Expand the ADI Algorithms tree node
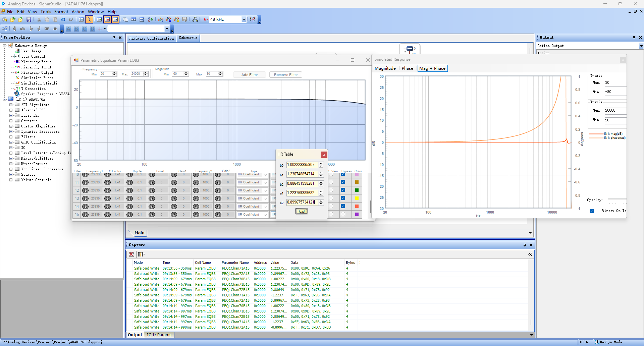 pyautogui.click(x=11, y=105)
